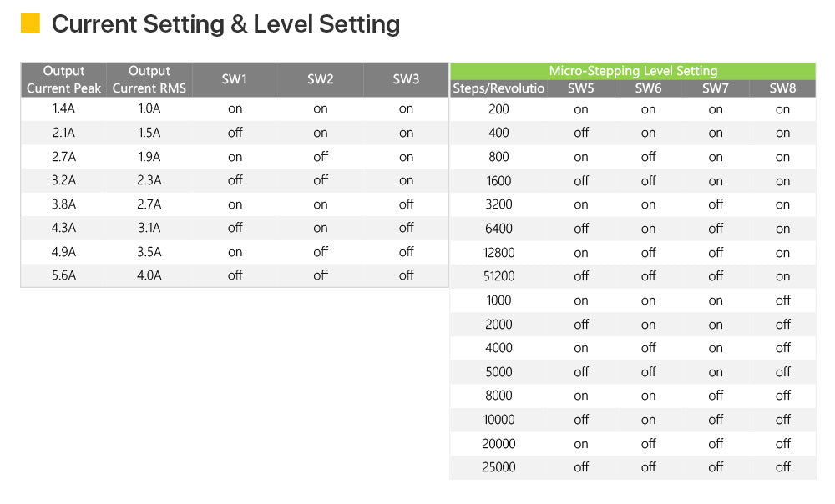835x504 pixels.
Task: Select the 1600 steps per revolution cell
Action: (x=498, y=181)
